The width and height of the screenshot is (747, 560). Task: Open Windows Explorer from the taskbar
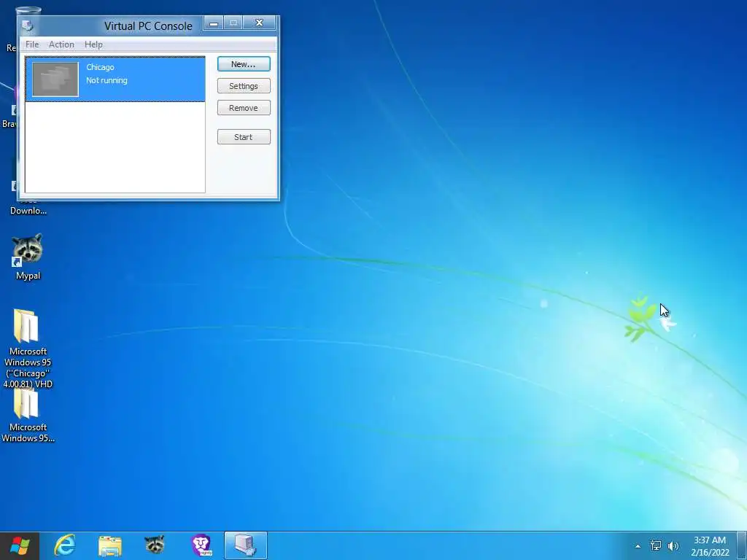110,545
